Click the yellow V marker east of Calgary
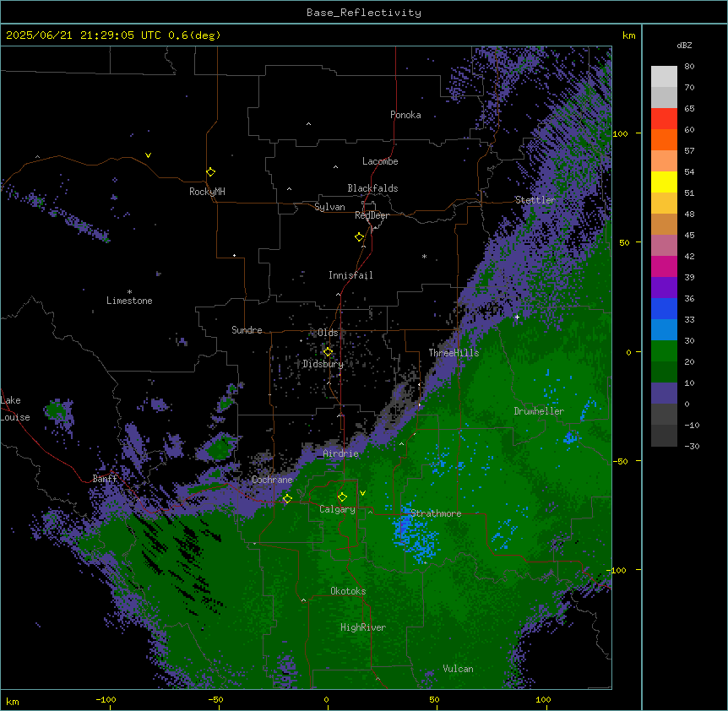The width and height of the screenshot is (728, 711). coord(362,493)
